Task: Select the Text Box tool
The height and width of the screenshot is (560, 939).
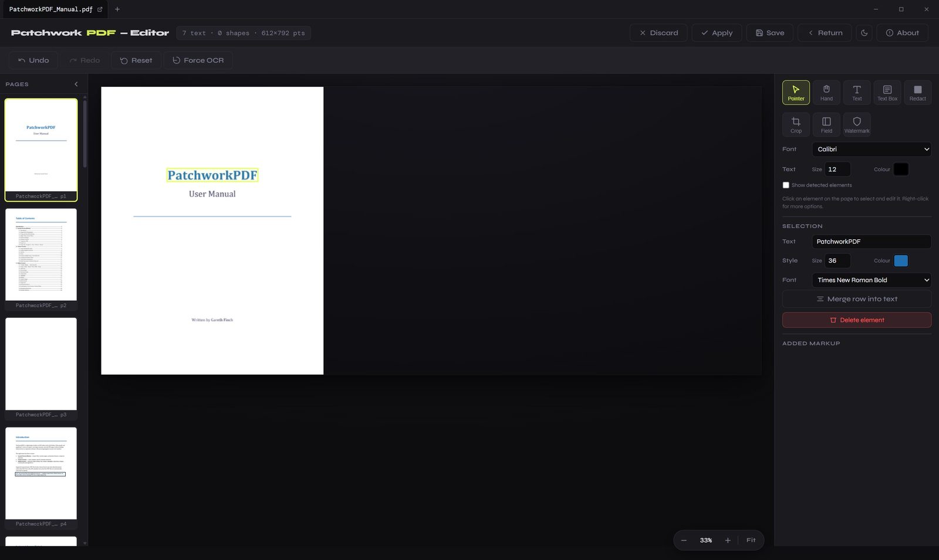Action: (x=887, y=93)
